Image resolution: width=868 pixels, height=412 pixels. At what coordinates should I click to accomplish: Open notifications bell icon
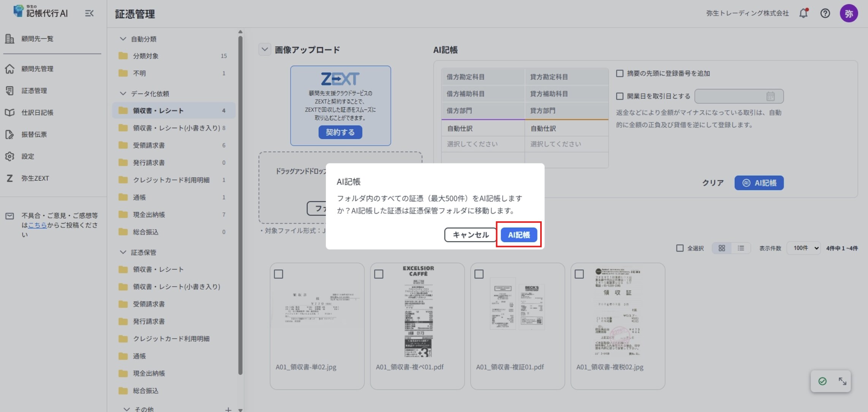[x=803, y=13]
